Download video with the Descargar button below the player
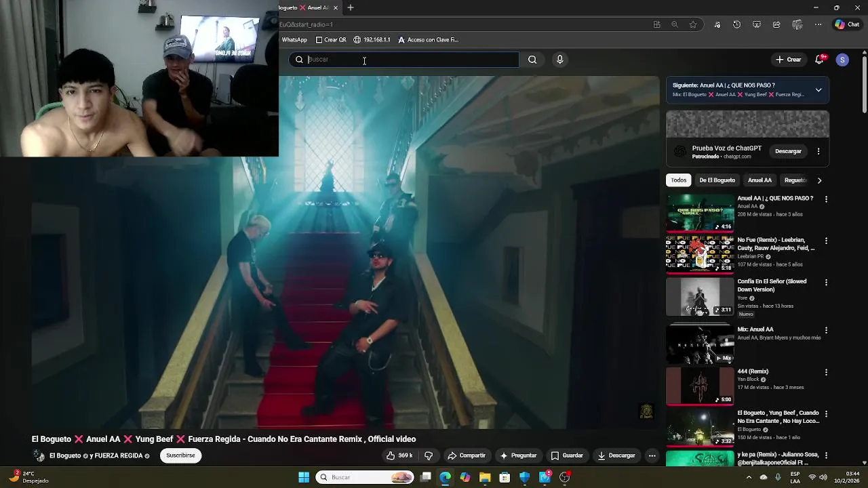 [616, 455]
